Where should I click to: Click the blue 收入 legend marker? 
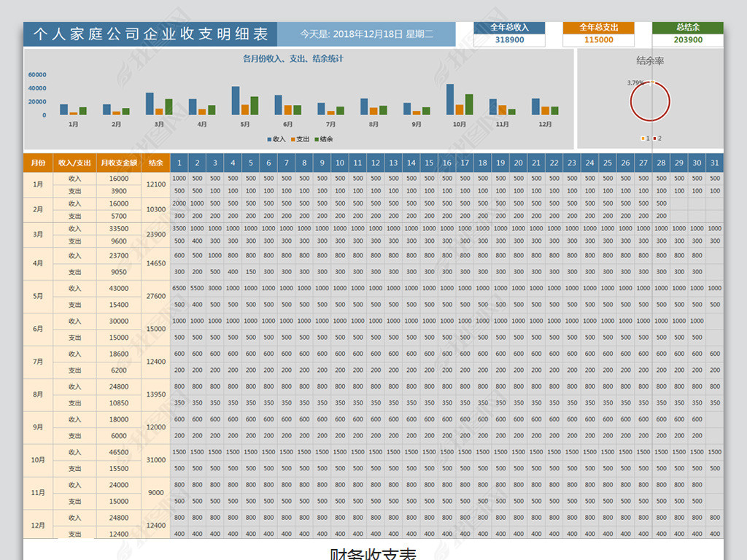click(x=269, y=139)
